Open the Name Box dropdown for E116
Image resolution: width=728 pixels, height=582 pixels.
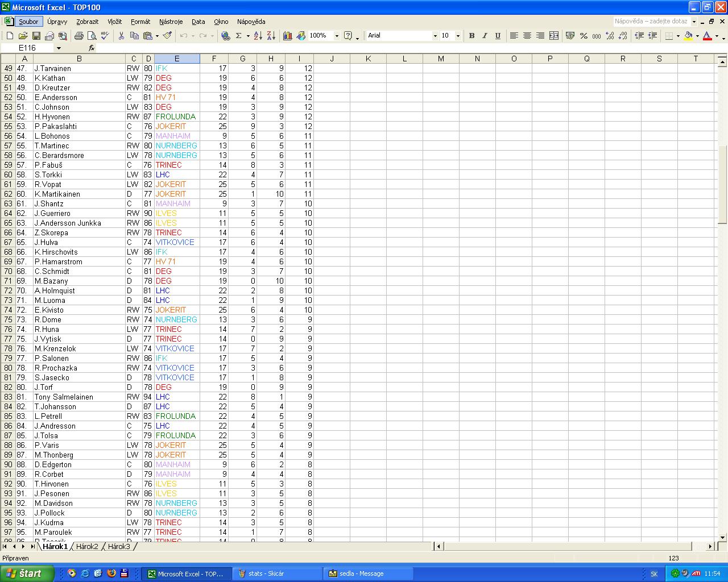tap(59, 48)
